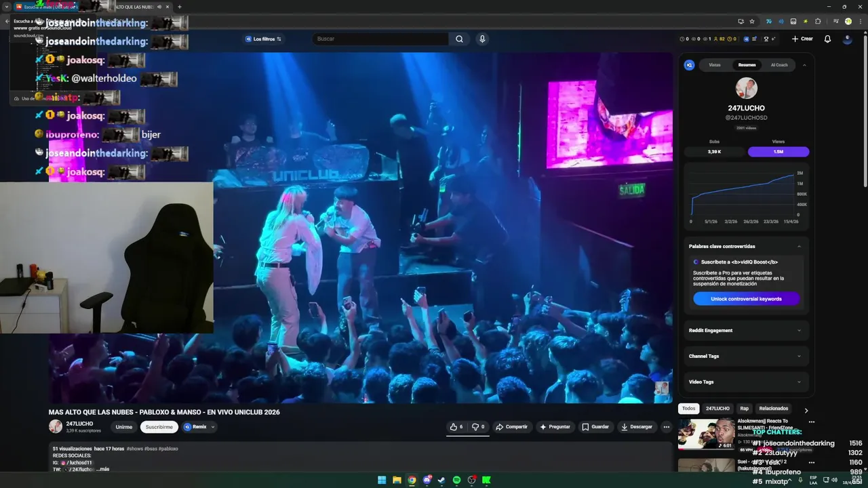Click the search magnifier button

[459, 39]
